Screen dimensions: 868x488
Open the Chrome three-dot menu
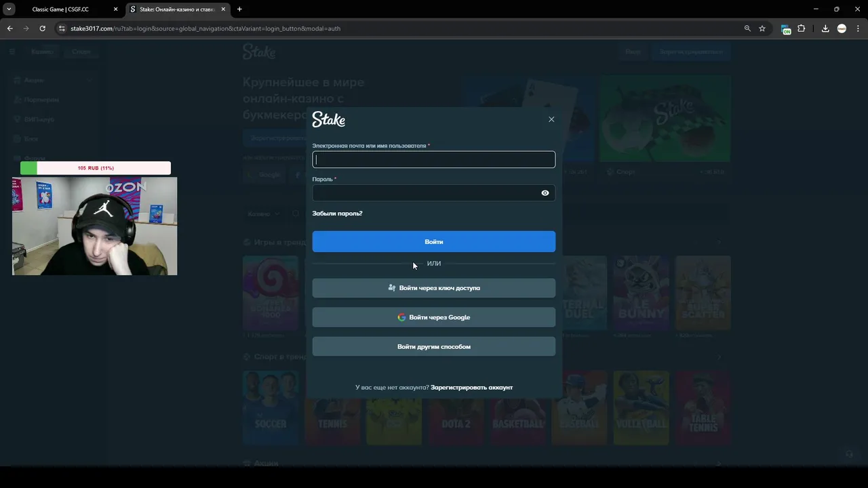857,28
